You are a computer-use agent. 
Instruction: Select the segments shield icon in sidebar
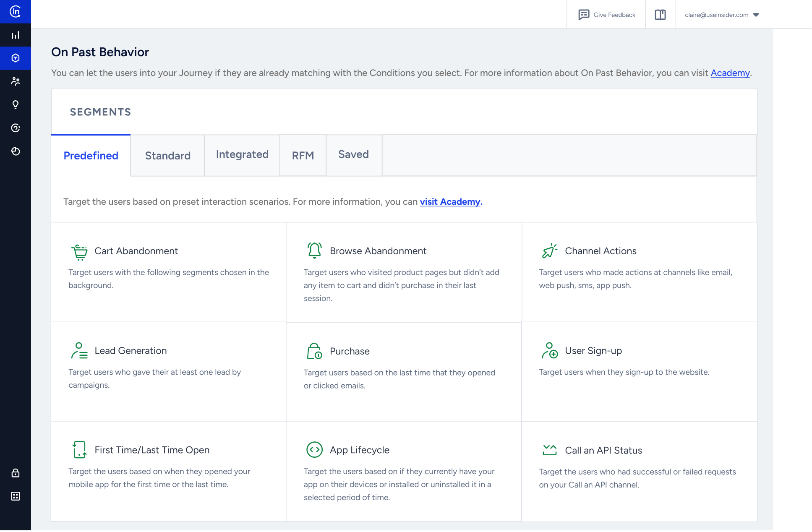coord(15,58)
